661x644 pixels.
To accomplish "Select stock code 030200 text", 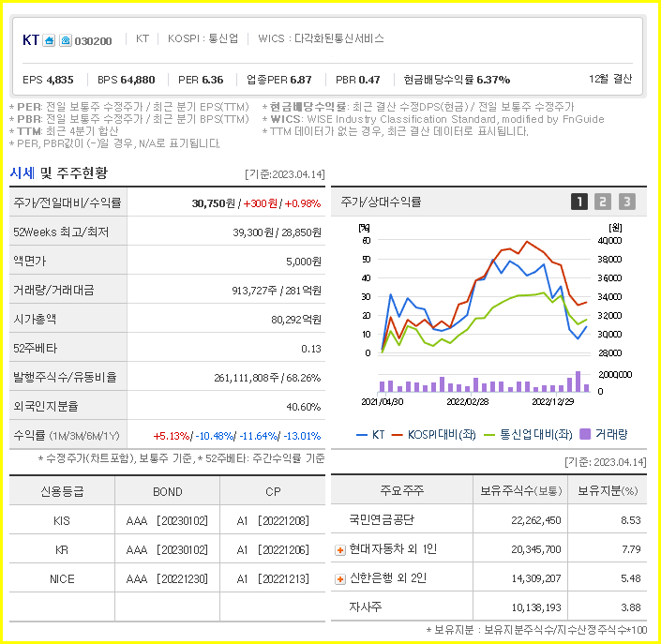I will point(93,41).
